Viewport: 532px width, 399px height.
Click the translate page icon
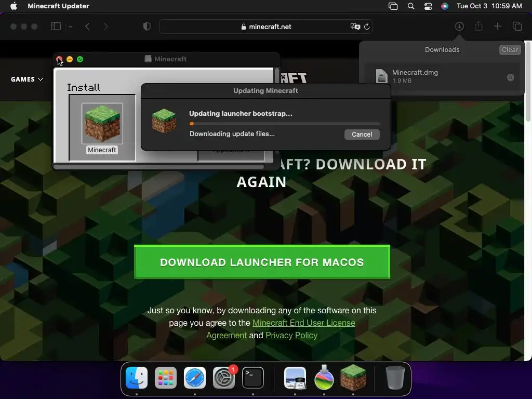tap(355, 26)
